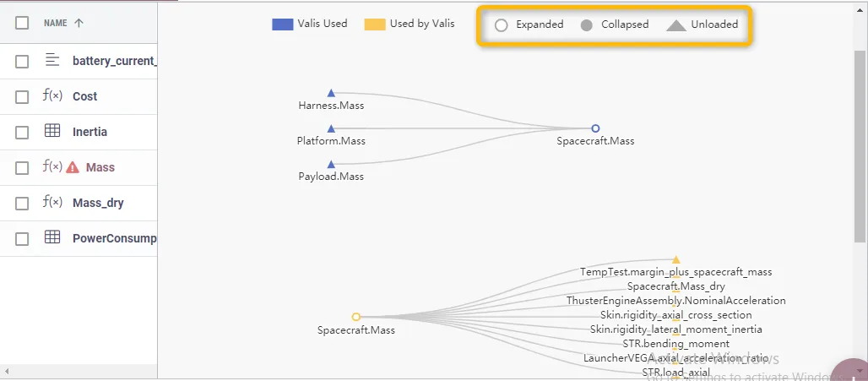Click the blue Valis Used legend swatch
This screenshot has height=381, width=868.
pos(282,24)
